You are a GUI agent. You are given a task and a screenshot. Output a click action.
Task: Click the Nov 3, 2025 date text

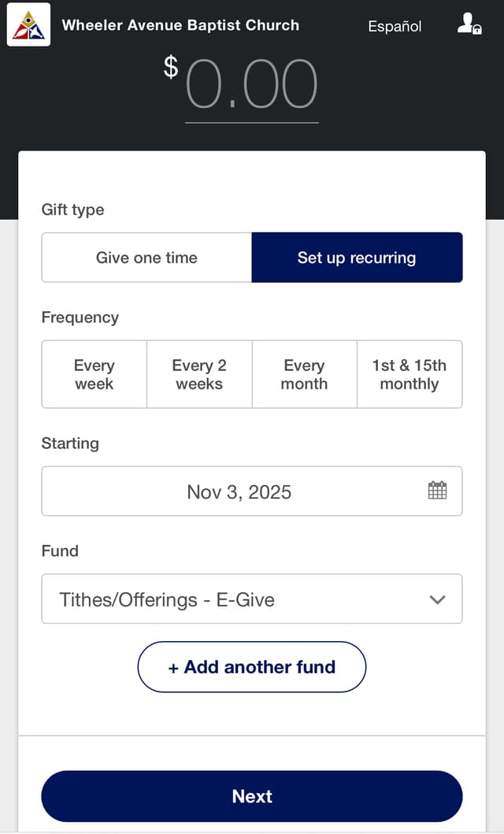[x=239, y=491]
